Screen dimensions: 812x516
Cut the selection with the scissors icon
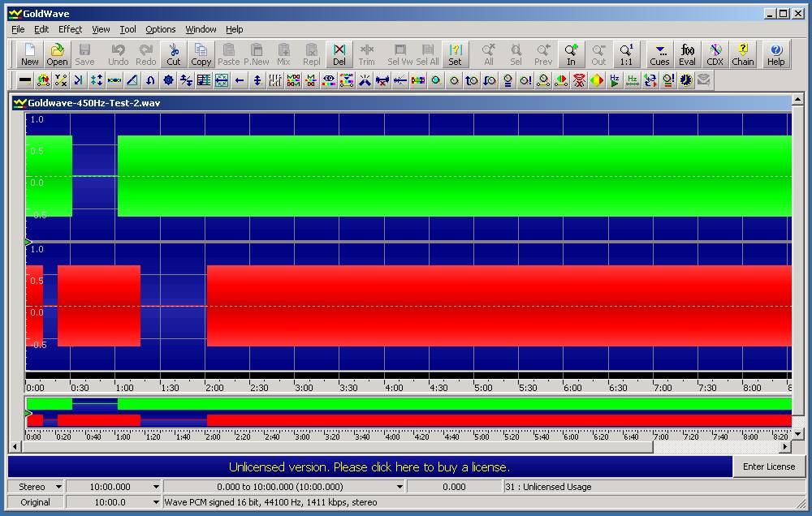[174, 54]
